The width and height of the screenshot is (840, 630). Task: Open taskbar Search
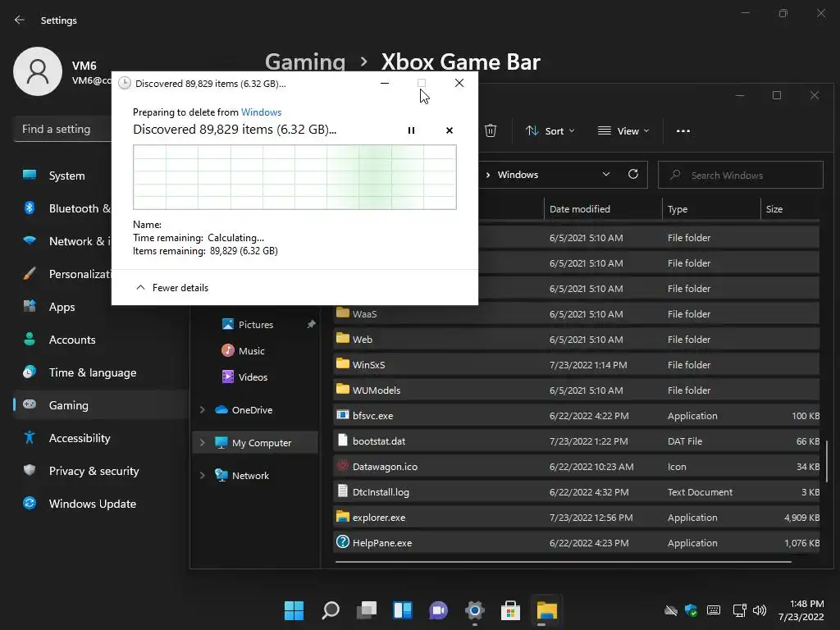point(331,610)
